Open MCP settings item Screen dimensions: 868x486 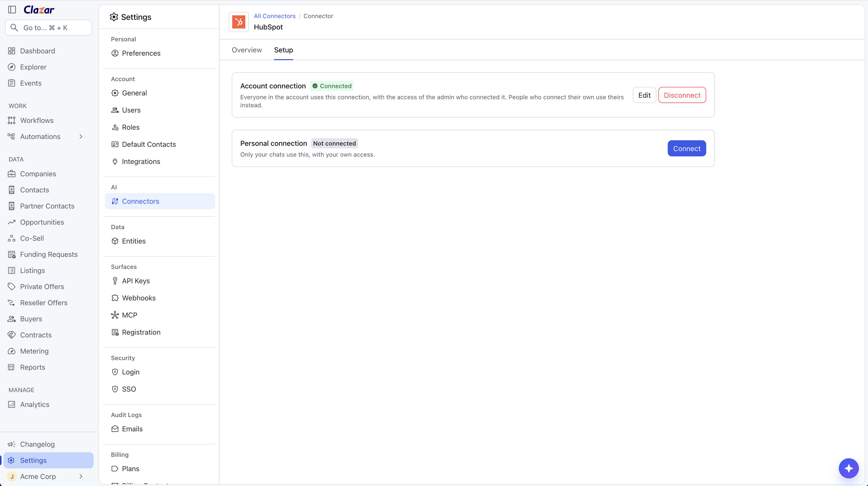[129, 315]
